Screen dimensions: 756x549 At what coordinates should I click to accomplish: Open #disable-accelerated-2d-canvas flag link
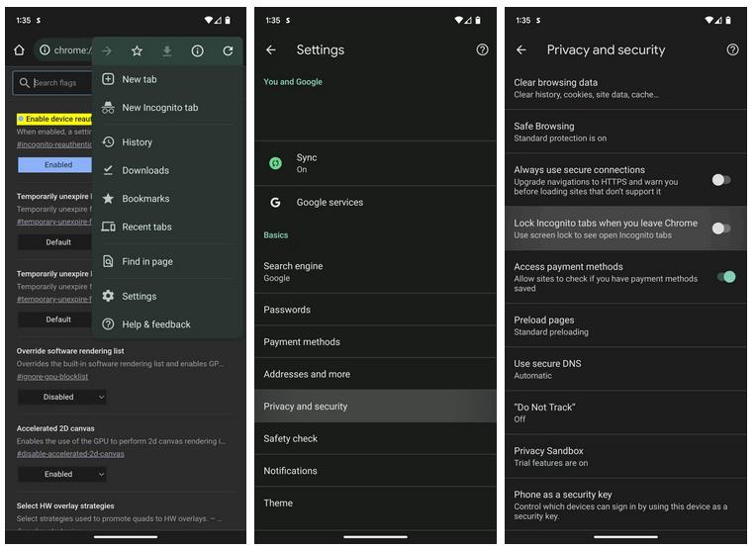(x=70, y=454)
